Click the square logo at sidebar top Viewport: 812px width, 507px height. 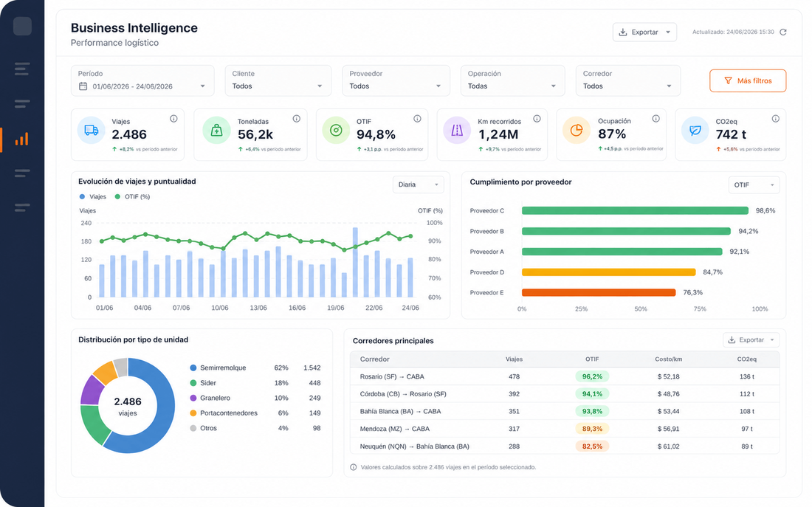[22, 26]
